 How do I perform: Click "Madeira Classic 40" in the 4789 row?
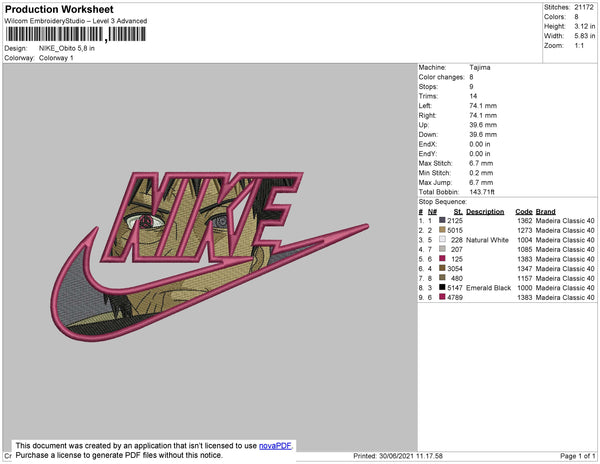565,297
